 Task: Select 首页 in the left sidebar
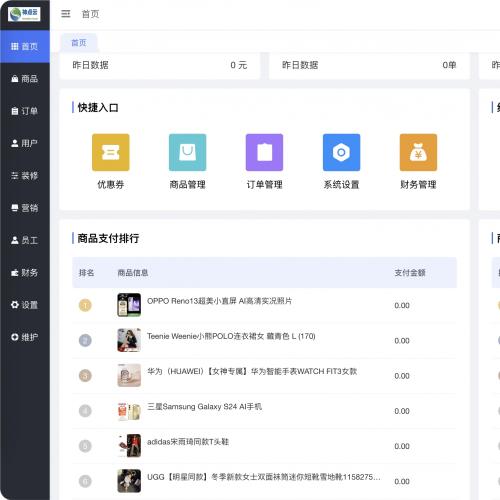coord(25,46)
